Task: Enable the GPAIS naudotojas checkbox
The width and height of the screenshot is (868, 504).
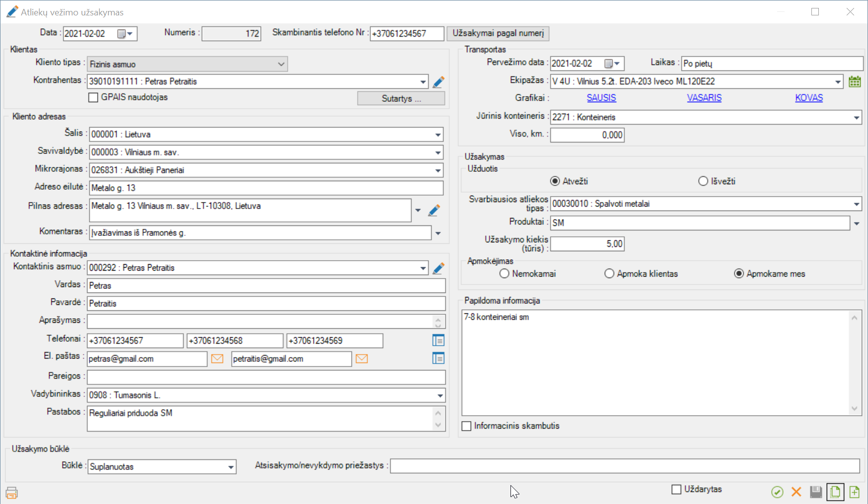Action: pyautogui.click(x=93, y=98)
